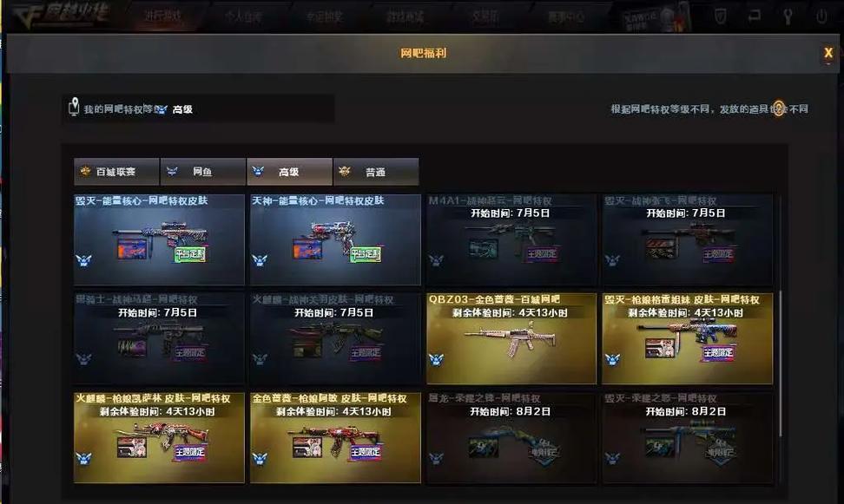Click the 主题固定 badge on 金色蔷薇-枪娘阿敏 card
The height and width of the screenshot is (504, 844).
pyautogui.click(x=366, y=452)
